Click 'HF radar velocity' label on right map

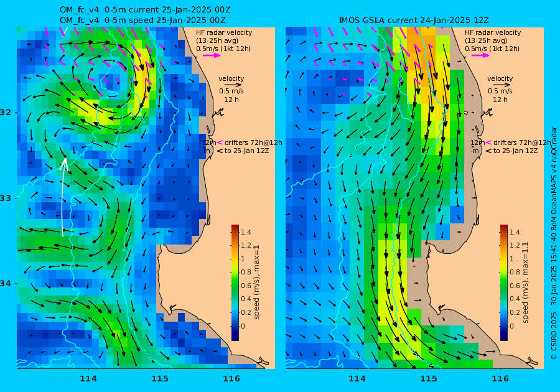pyautogui.click(x=493, y=32)
